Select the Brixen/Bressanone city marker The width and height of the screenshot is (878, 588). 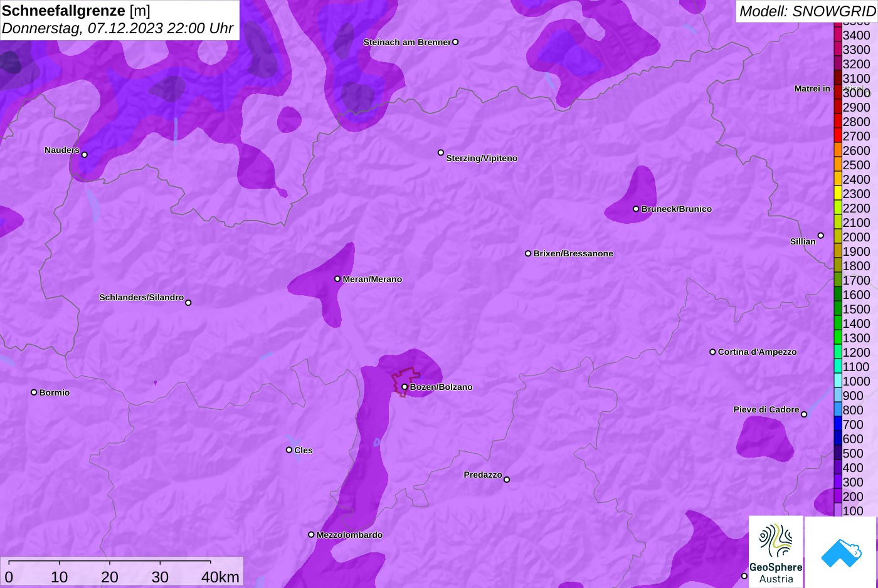(528, 253)
